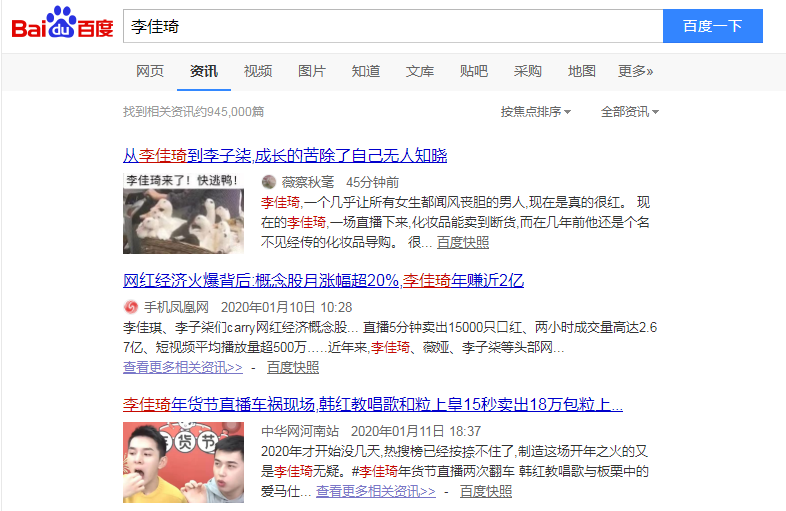Open the duck thumbnail 李佳琦来了

183,213
